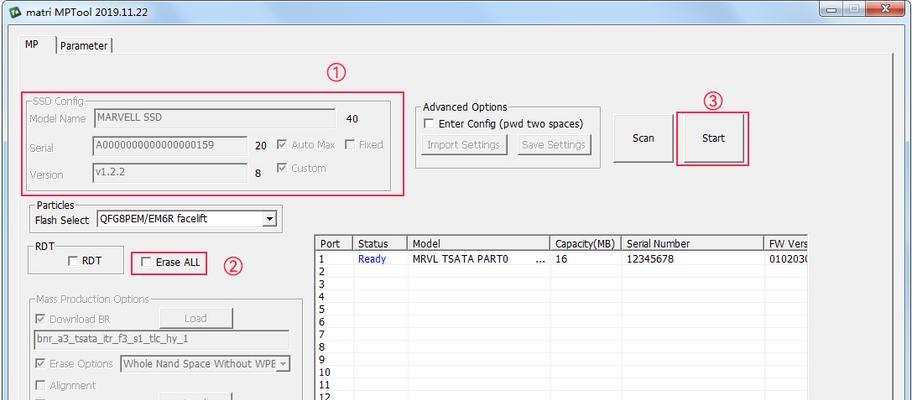Toggle the Erase ALL checkbox
Viewport: 912px width, 400px height.
point(147,262)
